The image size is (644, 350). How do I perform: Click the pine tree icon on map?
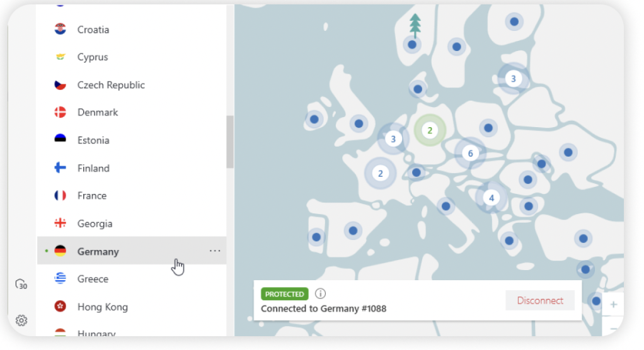click(415, 25)
